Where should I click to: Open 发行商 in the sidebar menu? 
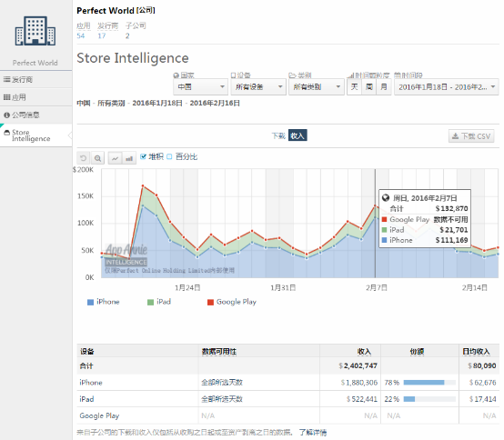pos(36,79)
